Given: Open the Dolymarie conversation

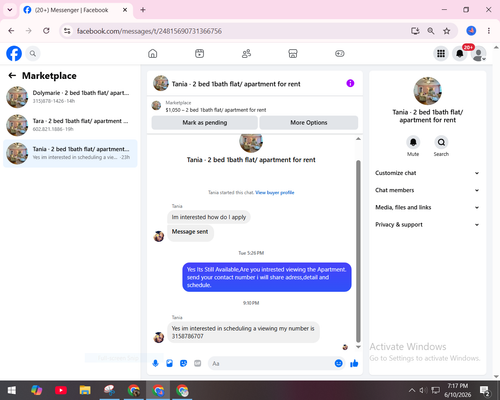Looking at the screenshot, I should pos(70,97).
